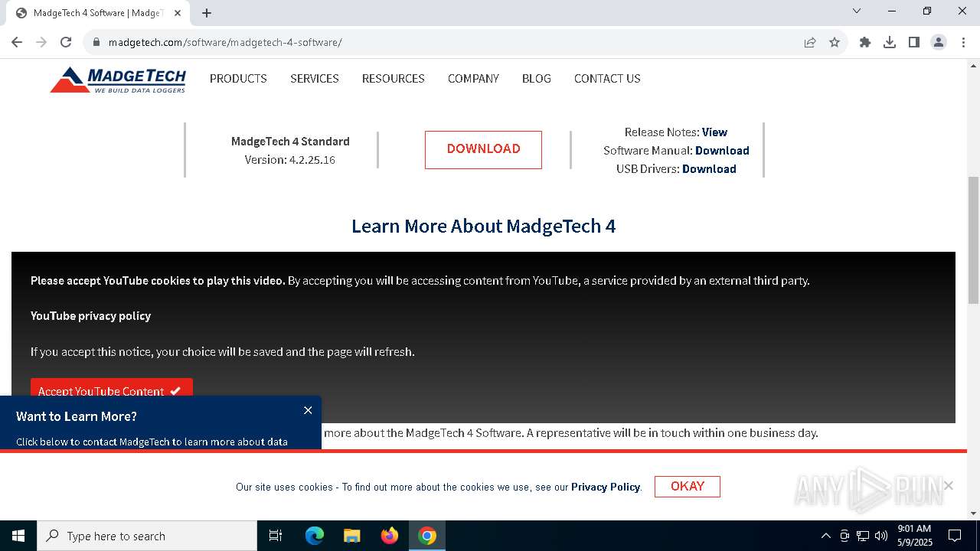The width and height of the screenshot is (980, 551).
Task: Close the Want to Learn More popup
Action: point(308,410)
